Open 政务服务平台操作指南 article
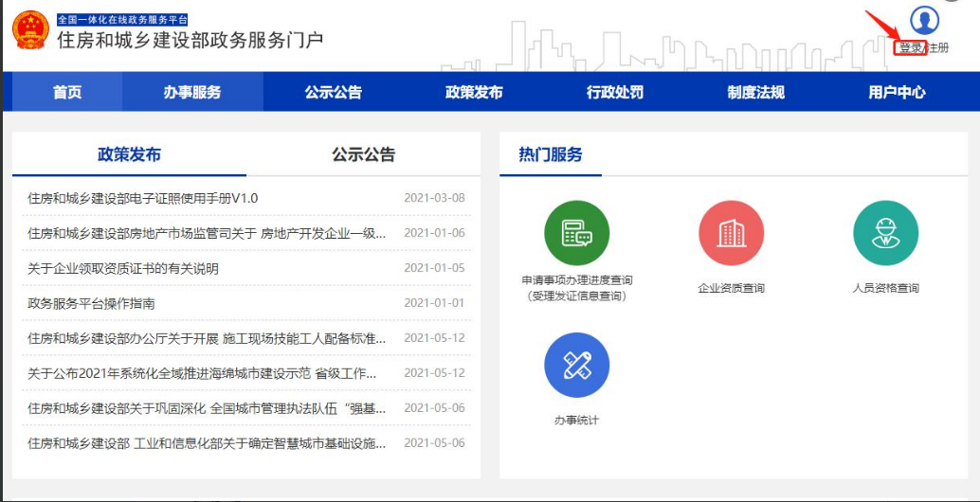 91,303
